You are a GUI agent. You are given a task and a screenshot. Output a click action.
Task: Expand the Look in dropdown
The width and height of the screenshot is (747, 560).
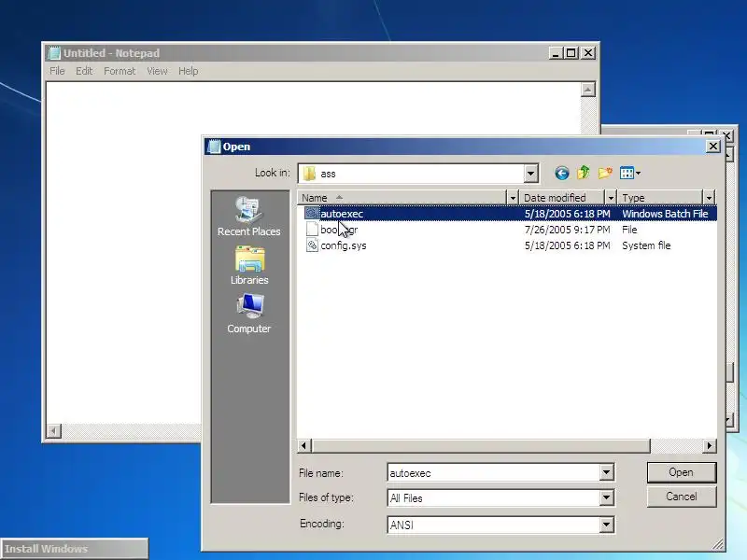coord(530,174)
